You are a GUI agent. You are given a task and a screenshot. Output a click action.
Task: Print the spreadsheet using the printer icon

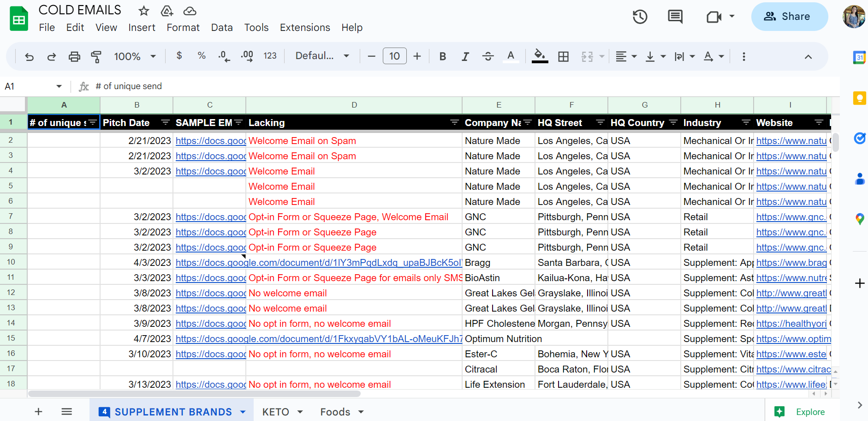point(74,56)
